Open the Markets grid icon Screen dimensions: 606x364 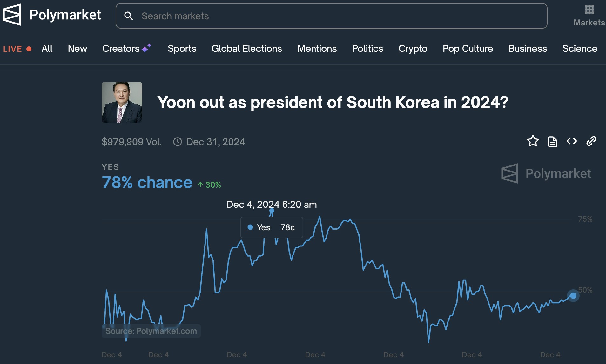589,10
